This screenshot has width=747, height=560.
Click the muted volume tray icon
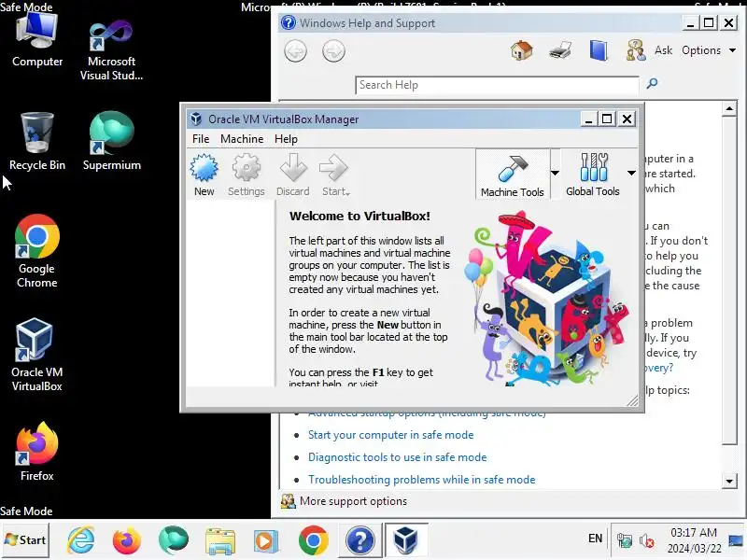[x=647, y=540]
